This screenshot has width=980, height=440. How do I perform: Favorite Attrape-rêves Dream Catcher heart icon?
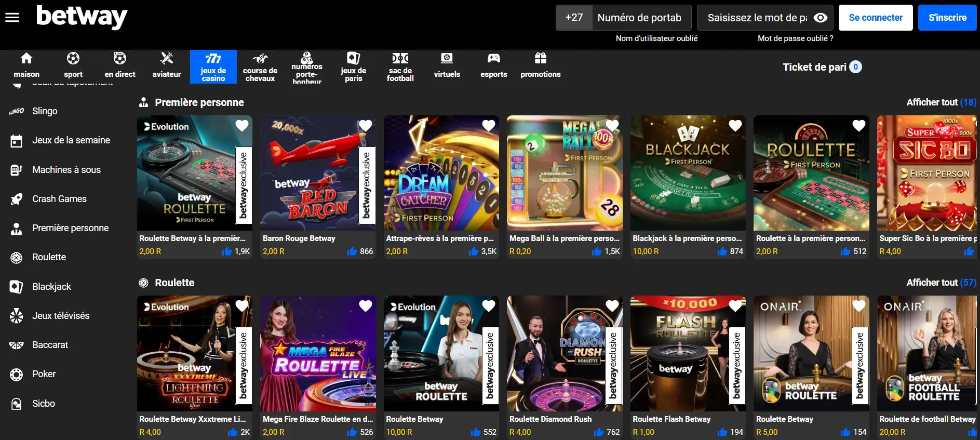coord(489,126)
